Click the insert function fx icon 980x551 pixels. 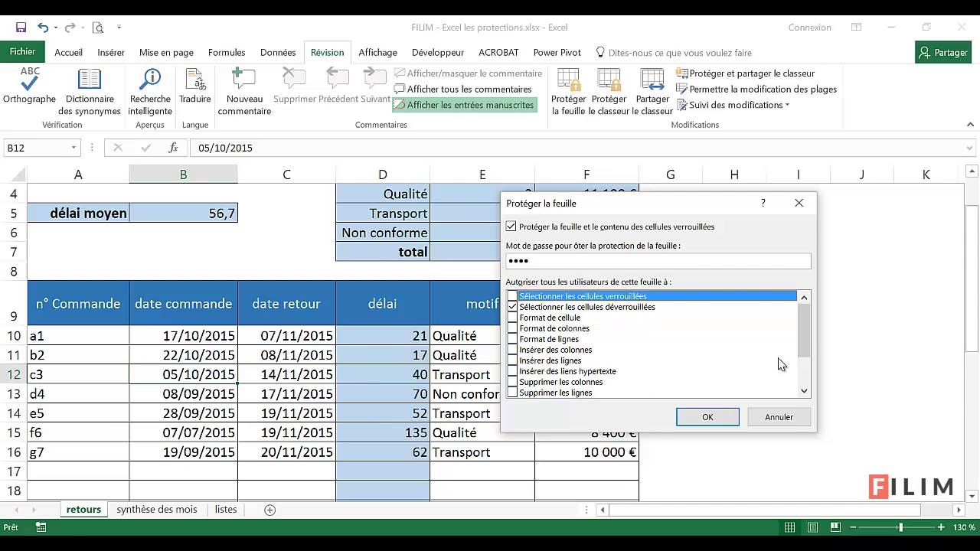click(174, 148)
